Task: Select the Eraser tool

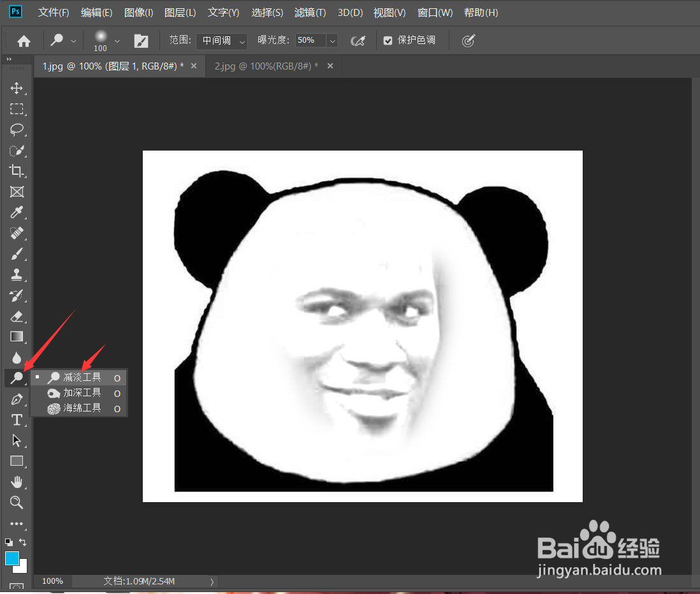Action: tap(17, 316)
